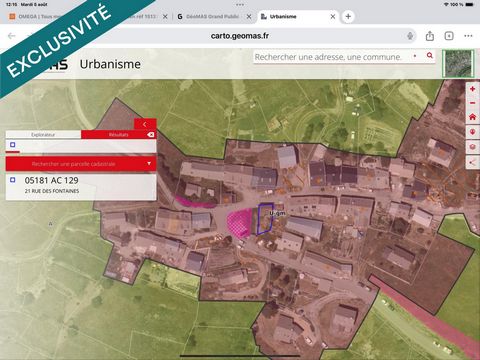
Task: Open the browser share sheet icon
Action: 430,36
